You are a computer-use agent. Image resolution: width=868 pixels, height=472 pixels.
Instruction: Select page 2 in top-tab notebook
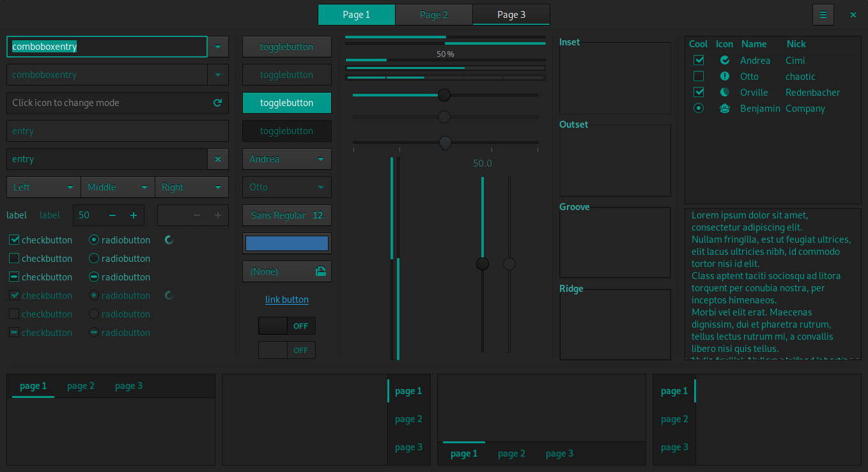81,386
